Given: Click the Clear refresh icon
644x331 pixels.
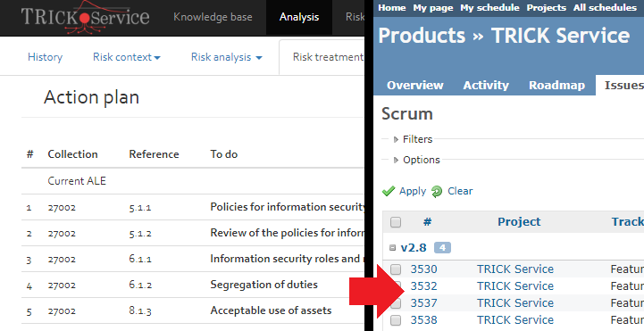Looking at the screenshot, I should 437,191.
